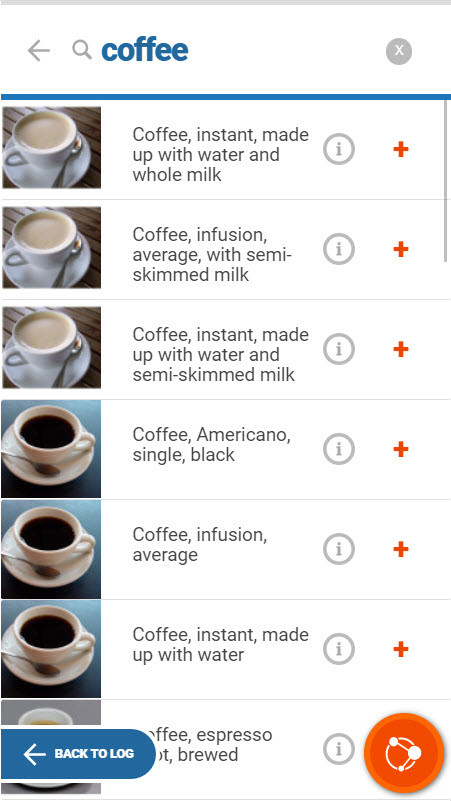Viewport: 451px width, 801px height.
Task: Open info for Americano single black
Action: (338, 449)
